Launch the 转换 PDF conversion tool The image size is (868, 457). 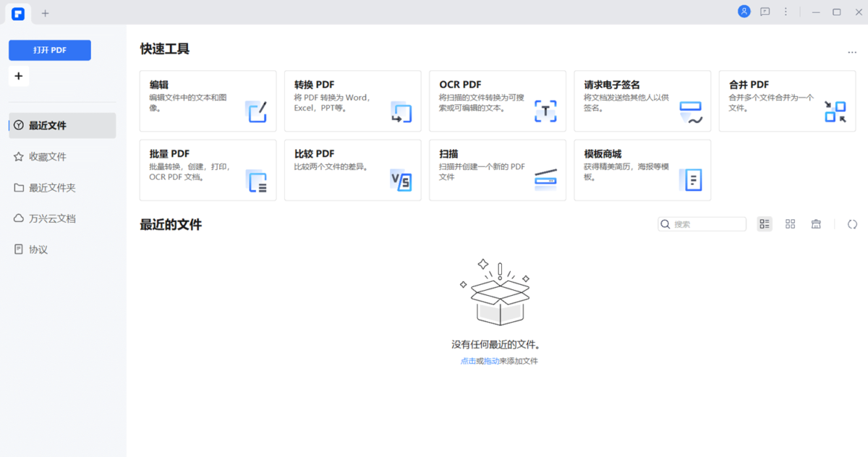point(352,101)
